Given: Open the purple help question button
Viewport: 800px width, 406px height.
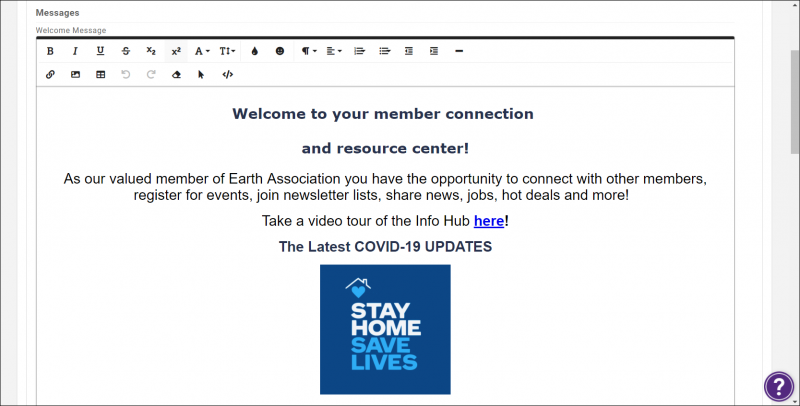Looking at the screenshot, I should pyautogui.click(x=778, y=386).
